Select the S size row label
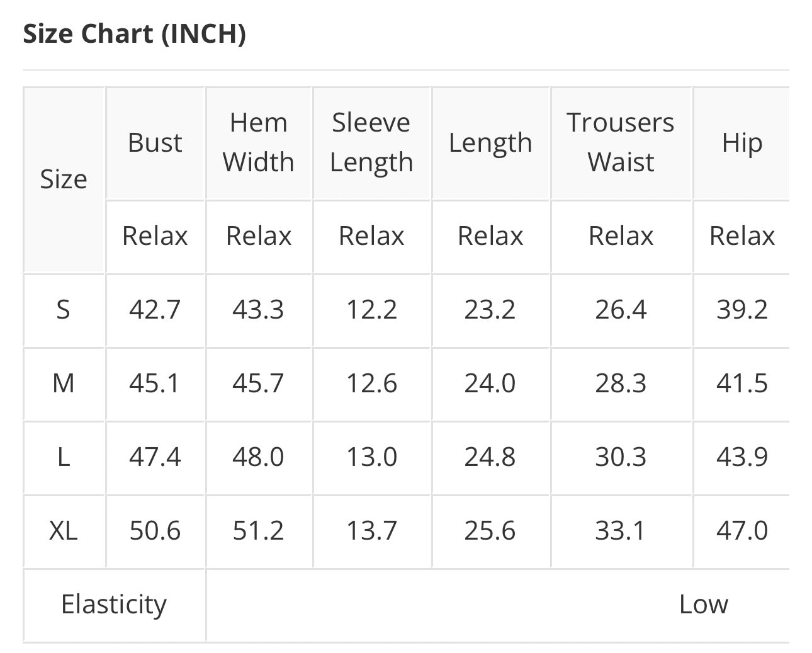Image resolution: width=812 pixels, height=653 pixels. pos(64,310)
